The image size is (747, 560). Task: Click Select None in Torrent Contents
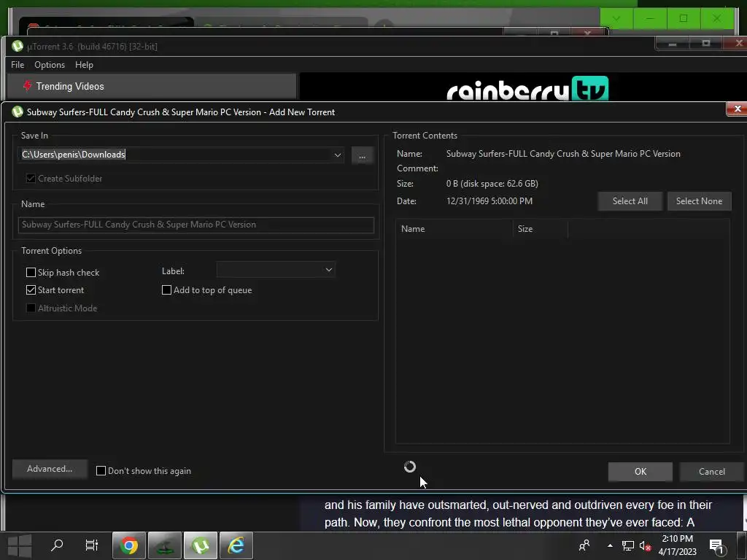[699, 201]
